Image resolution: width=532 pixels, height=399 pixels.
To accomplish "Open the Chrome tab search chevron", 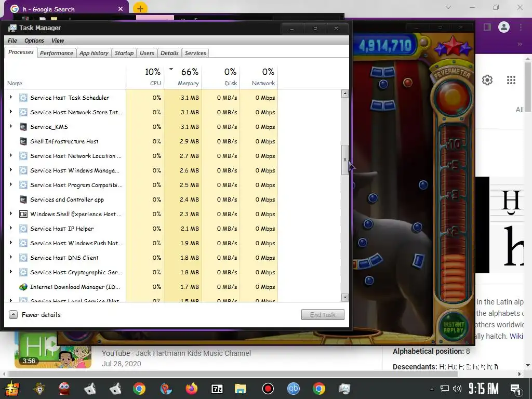I will point(448,7).
